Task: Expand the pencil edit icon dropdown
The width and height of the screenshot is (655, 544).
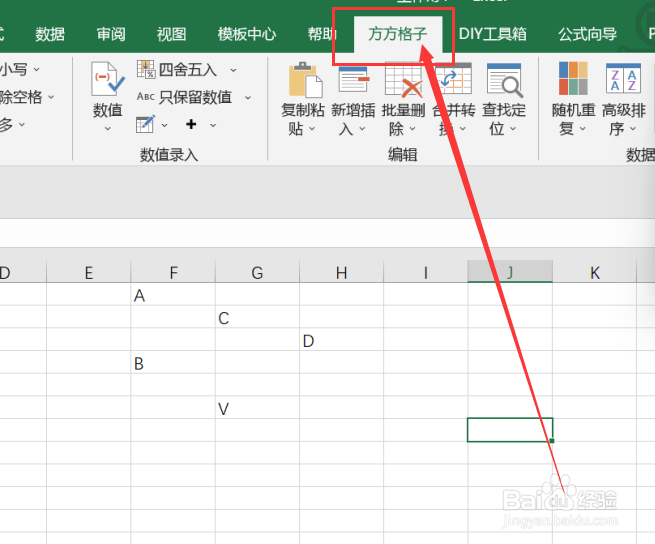Action: tap(165, 125)
